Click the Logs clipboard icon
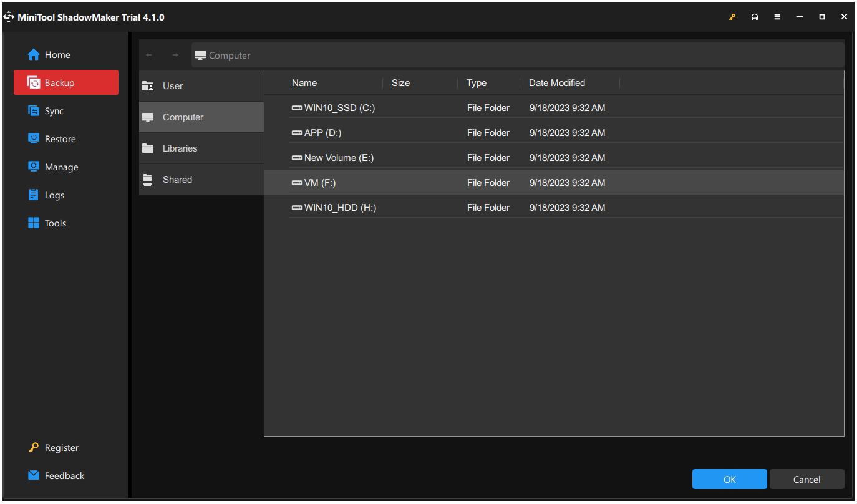Screen dimensions: 857x504 pos(34,195)
